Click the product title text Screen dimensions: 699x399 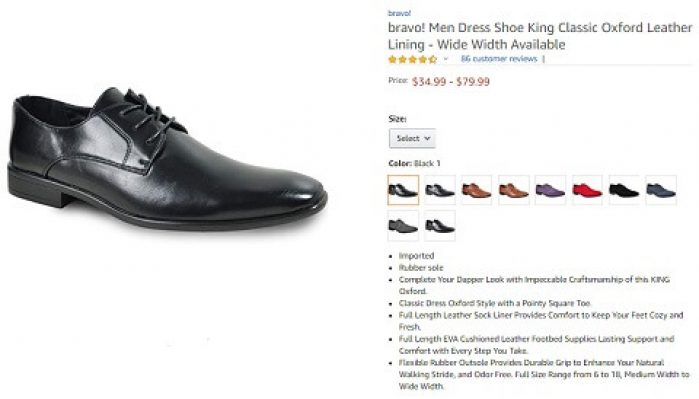540,36
